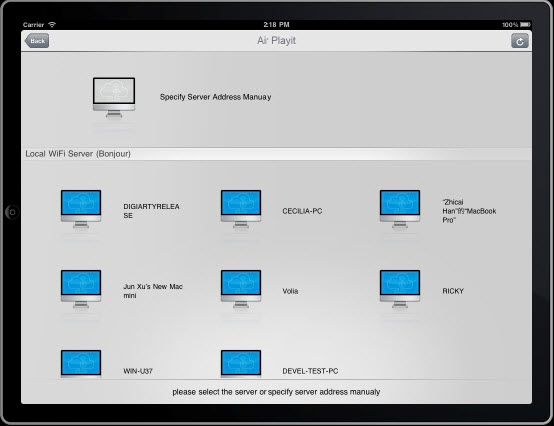The width and height of the screenshot is (554, 426).
Task: Select the DIGIARTYRELEASE server icon
Action: pos(81,209)
